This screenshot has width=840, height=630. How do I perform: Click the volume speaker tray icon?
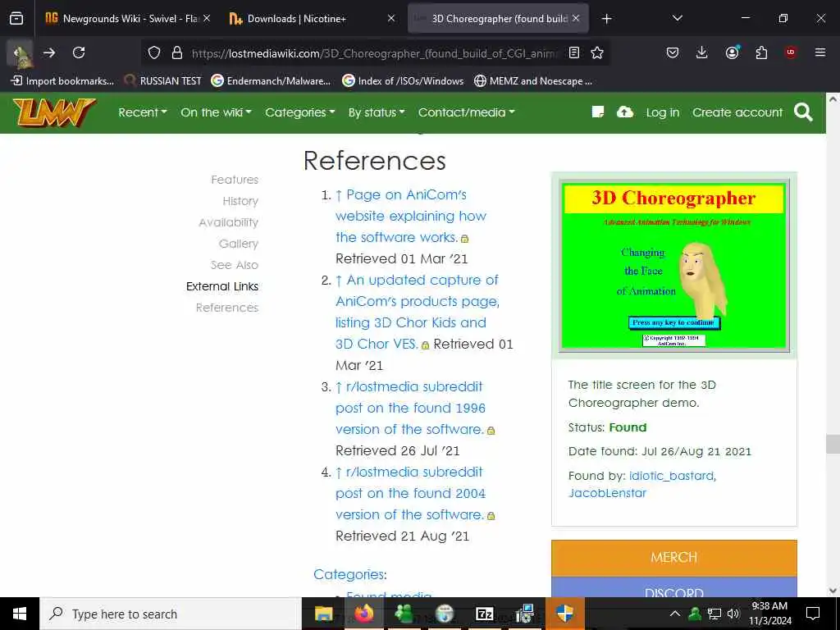click(x=733, y=614)
